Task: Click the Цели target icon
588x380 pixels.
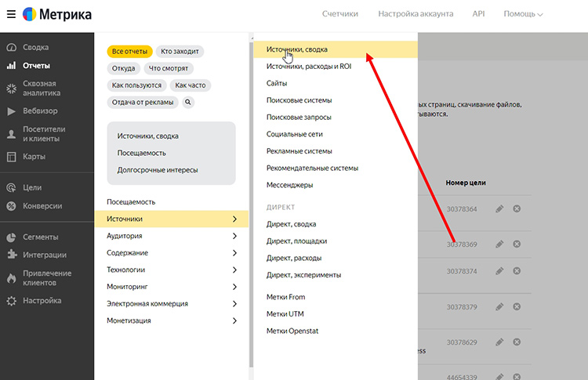Action: click(x=12, y=188)
